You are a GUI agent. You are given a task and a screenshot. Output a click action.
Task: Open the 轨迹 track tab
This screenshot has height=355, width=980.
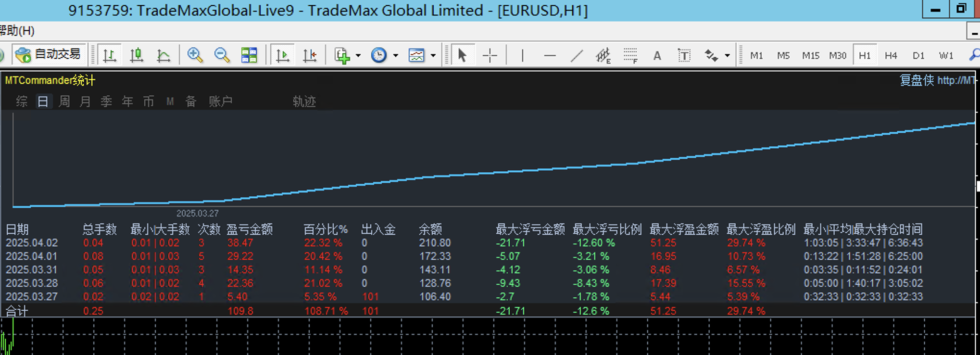(x=304, y=101)
